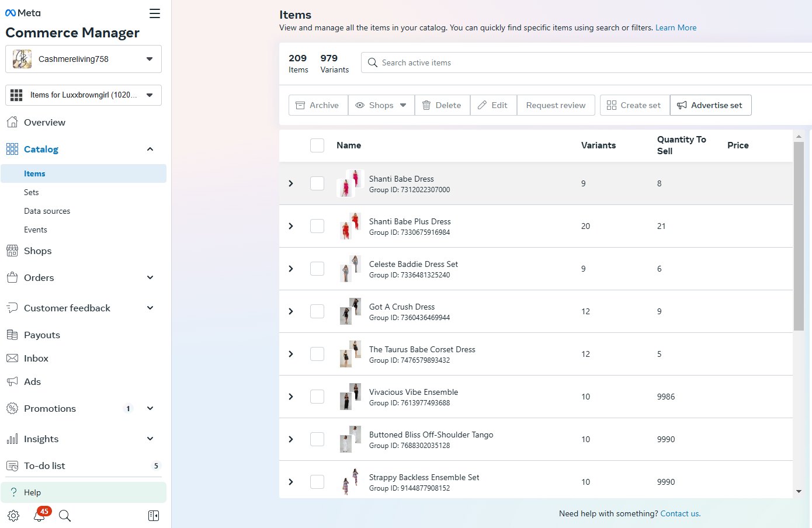The image size is (812, 528).
Task: Click the Request review button
Action: point(556,105)
